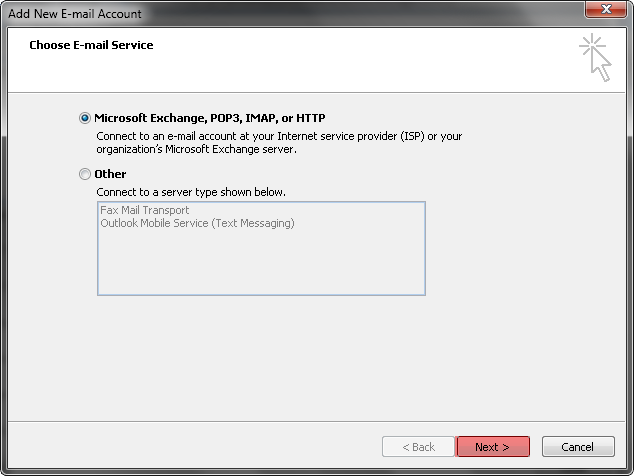Choose Outlook Mobile Service (Text Messaging) entry
Image resolution: width=634 pixels, height=476 pixels.
pos(197,223)
